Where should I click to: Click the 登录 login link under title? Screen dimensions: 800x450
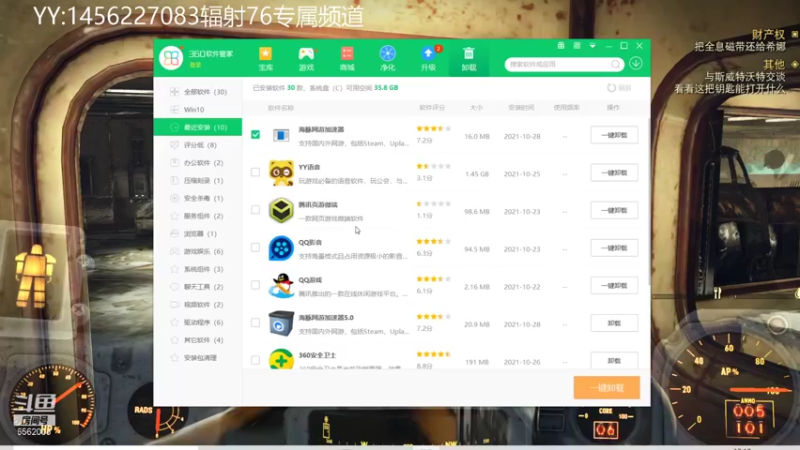pos(195,65)
